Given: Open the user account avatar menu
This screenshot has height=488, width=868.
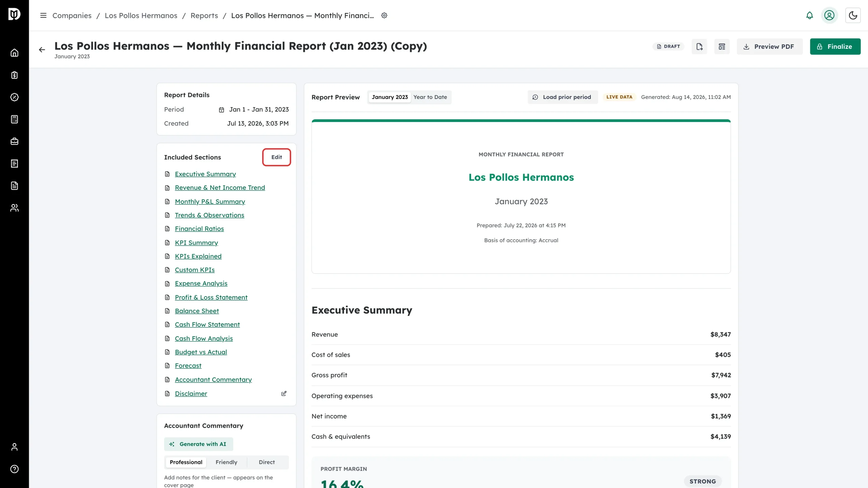Looking at the screenshot, I should tap(829, 16).
